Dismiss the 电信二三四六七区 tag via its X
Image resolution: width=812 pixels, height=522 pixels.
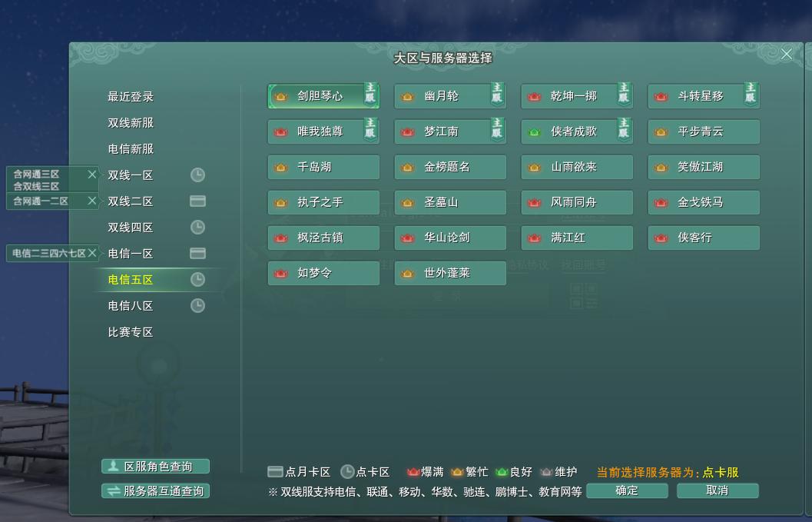point(90,252)
